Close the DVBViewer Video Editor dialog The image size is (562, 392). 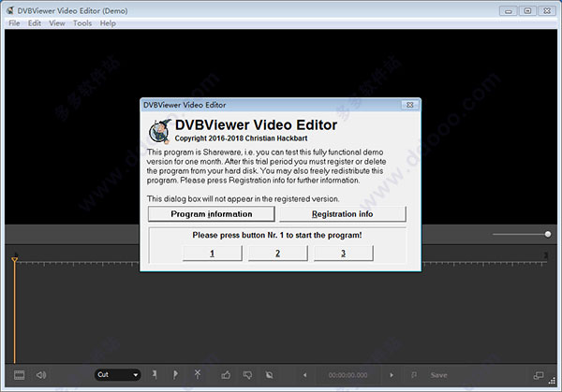point(409,105)
